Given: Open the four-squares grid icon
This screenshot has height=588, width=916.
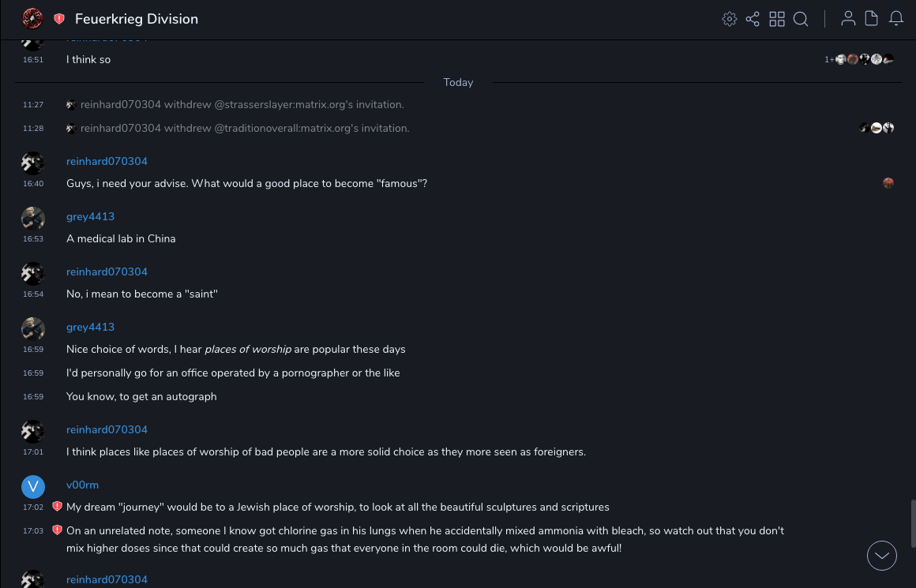Looking at the screenshot, I should (777, 19).
